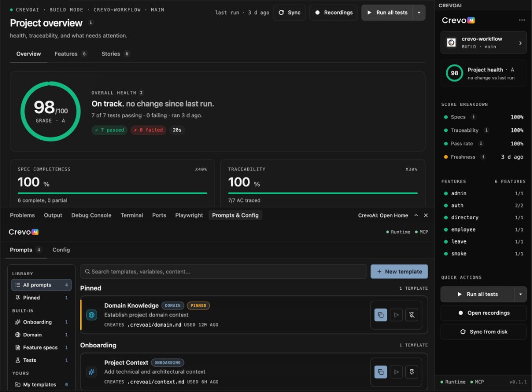Select Domain built-in category
This screenshot has width=532, height=392.
coord(42,335)
